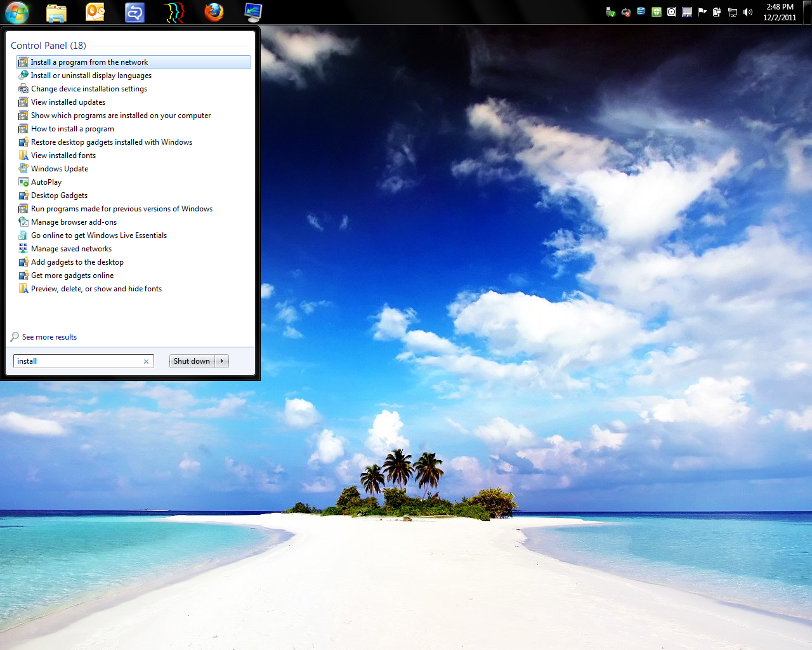The width and height of the screenshot is (812, 650).
Task: Select 'Install a program from the network'
Action: 89,62
